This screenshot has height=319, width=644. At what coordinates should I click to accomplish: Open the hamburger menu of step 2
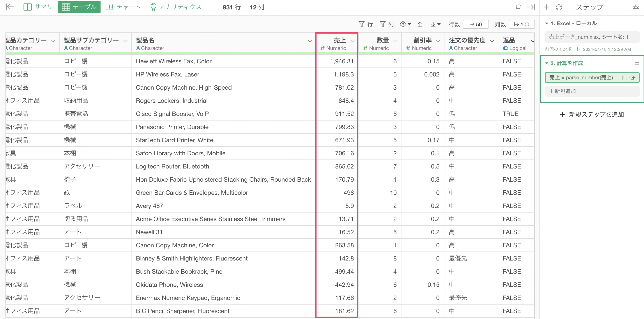[x=637, y=63]
